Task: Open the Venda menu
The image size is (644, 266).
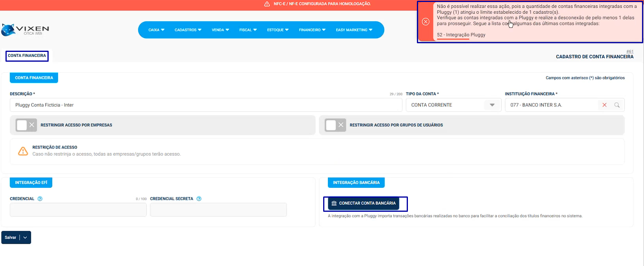Action: [x=220, y=30]
